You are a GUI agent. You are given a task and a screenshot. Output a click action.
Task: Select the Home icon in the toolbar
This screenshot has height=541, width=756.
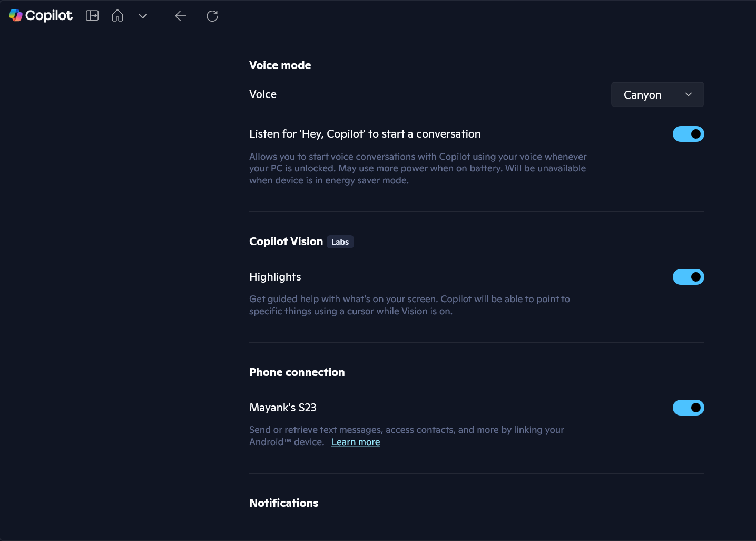117,15
